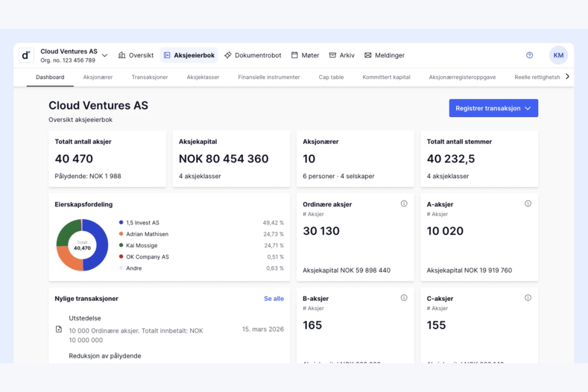Click the info icon on Ordinære aksjer card
Image resolution: width=588 pixels, height=392 pixels.
[x=404, y=204]
